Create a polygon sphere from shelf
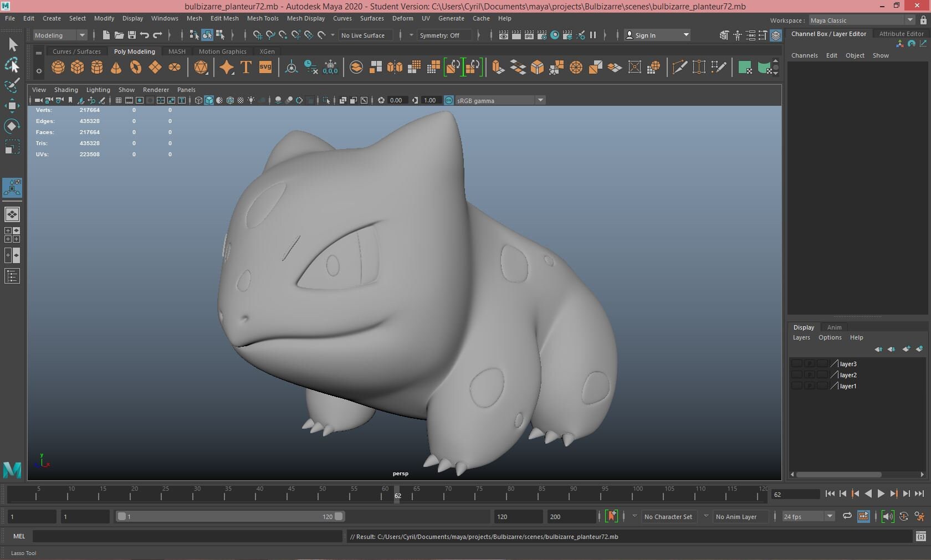This screenshot has width=931, height=560. [x=58, y=68]
